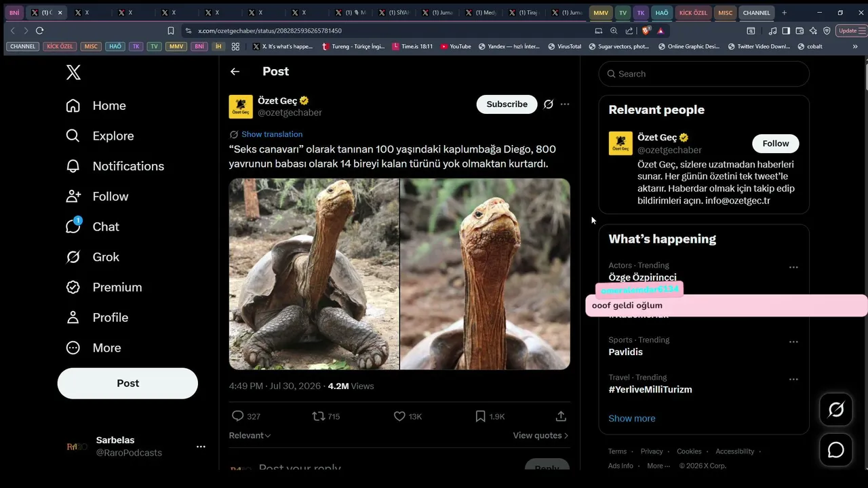Click the reply icon with 327 replies
868x488 pixels.
pos(237,416)
